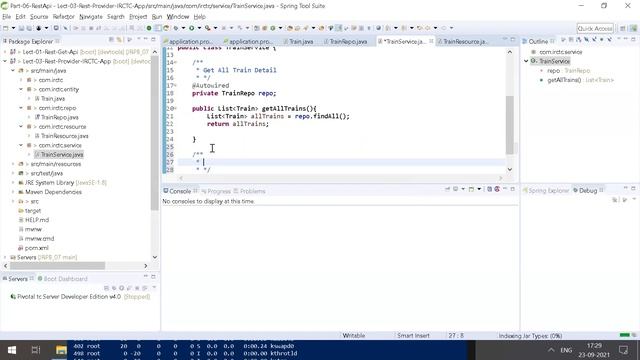Click Collapse All in Package Explorer
The image size is (640, 360).
click(x=111, y=40)
